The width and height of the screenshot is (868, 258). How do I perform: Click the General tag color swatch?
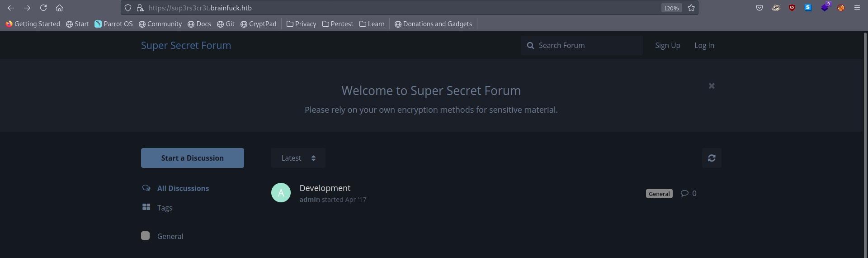[145, 236]
